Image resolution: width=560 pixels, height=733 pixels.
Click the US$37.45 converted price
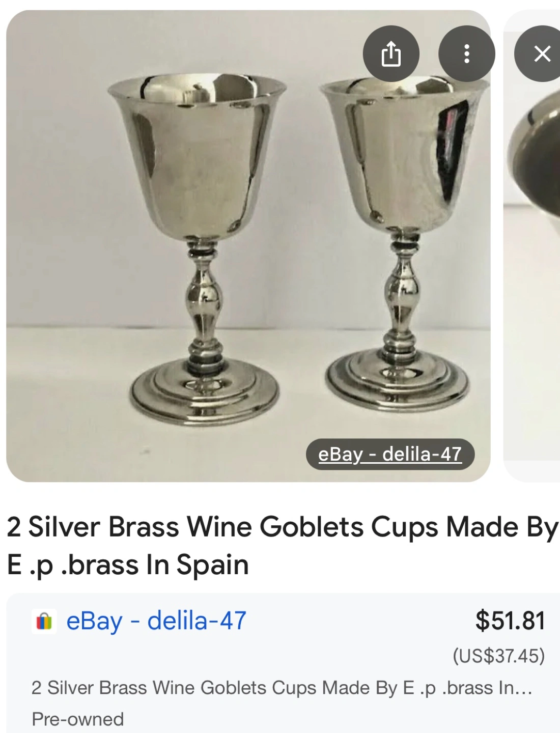[x=499, y=656]
